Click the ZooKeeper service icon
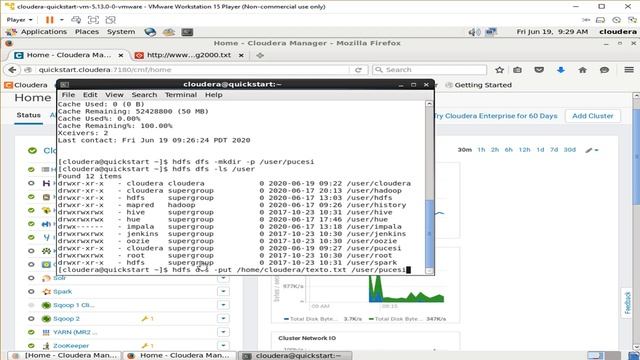This screenshot has height=360, width=640. click(46, 346)
